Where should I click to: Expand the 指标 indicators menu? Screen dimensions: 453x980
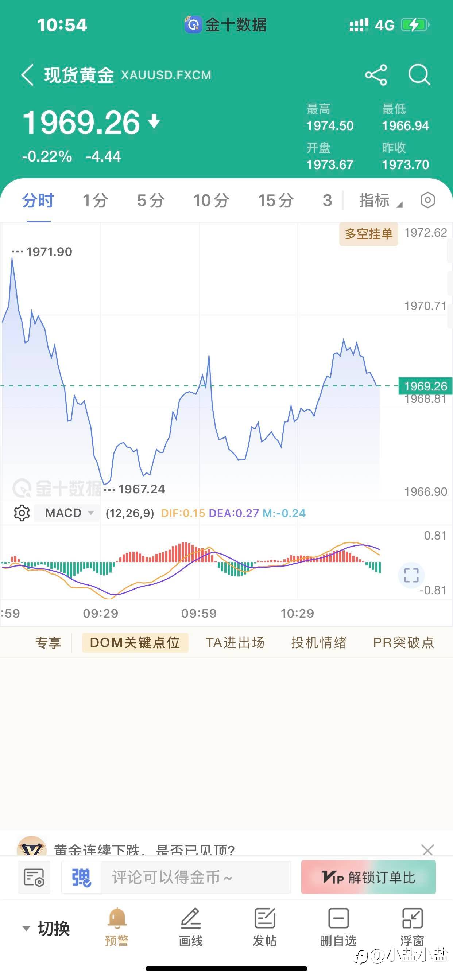point(380,201)
